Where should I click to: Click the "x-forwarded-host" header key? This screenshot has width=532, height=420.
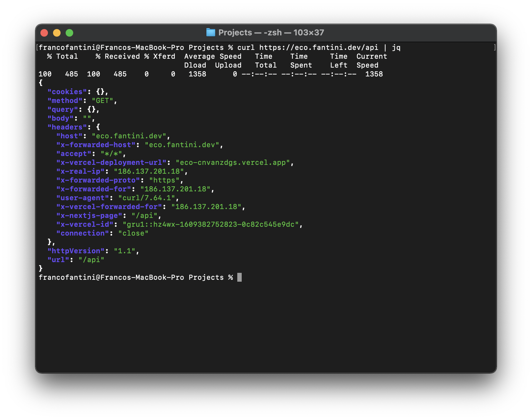point(96,145)
